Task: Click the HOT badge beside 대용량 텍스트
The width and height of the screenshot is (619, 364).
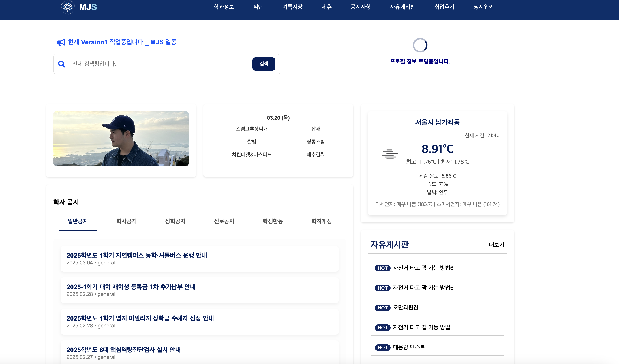Action: pos(382,348)
